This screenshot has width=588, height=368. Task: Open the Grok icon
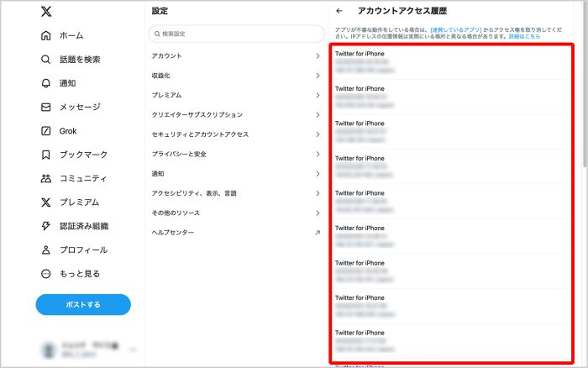(46, 131)
